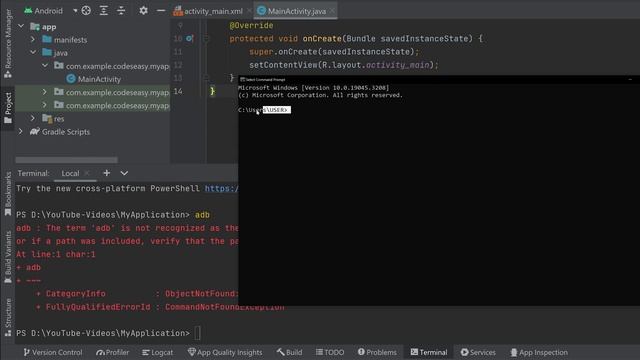Viewport: 640px width, 360px height.
Task: Open Structure tool window
Action: 8,317
